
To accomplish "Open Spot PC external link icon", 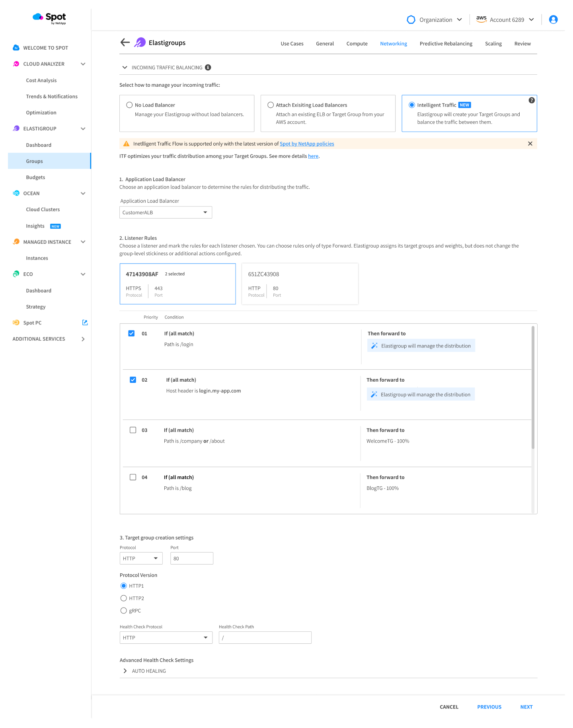I will click(85, 322).
